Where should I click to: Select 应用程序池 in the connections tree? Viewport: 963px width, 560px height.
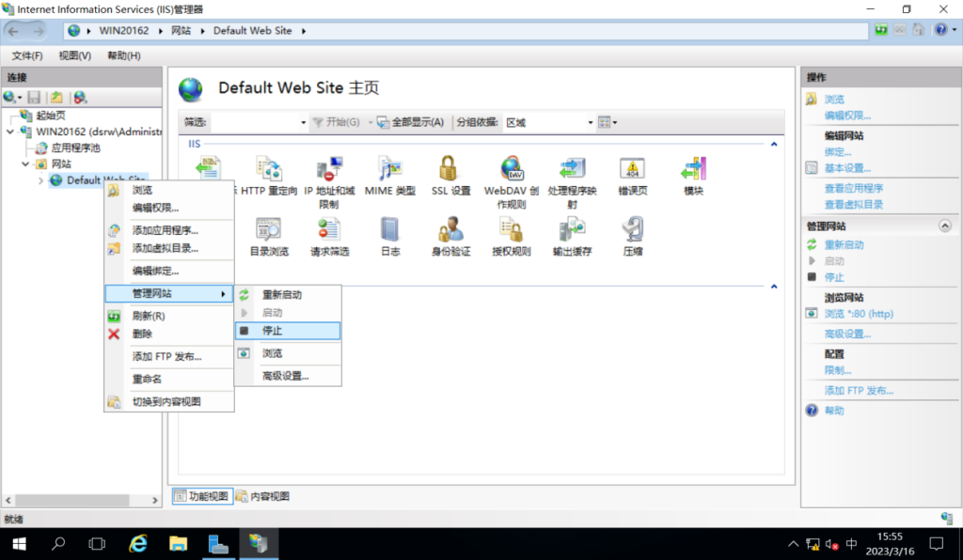click(x=75, y=148)
